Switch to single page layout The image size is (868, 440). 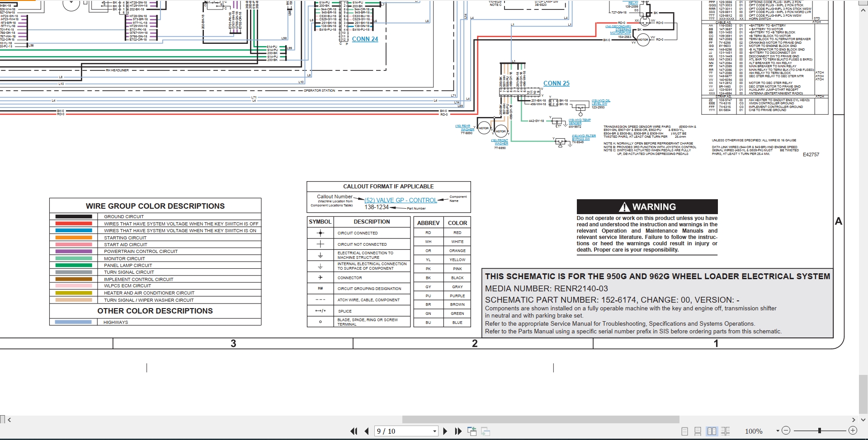[x=684, y=431]
